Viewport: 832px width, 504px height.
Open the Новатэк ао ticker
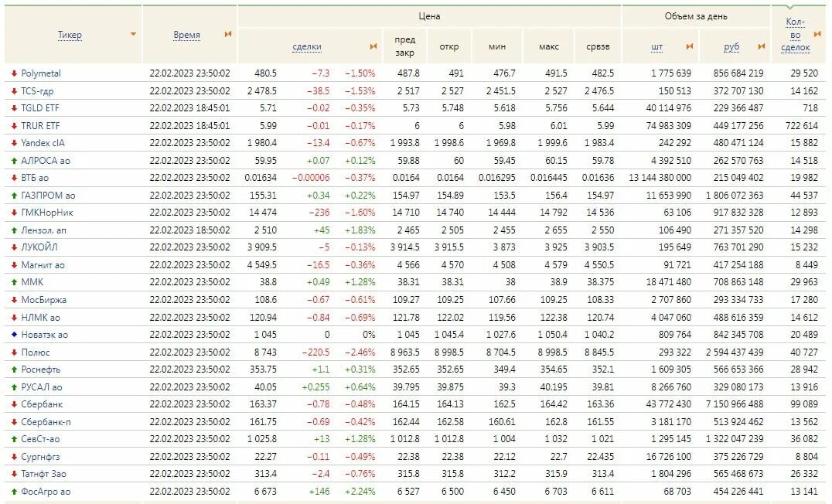tap(45, 335)
